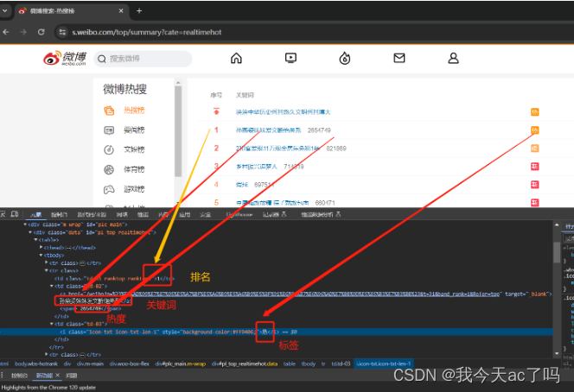Open the pinned top hot search keyword
The height and width of the screenshot is (392, 574).
click(283, 112)
